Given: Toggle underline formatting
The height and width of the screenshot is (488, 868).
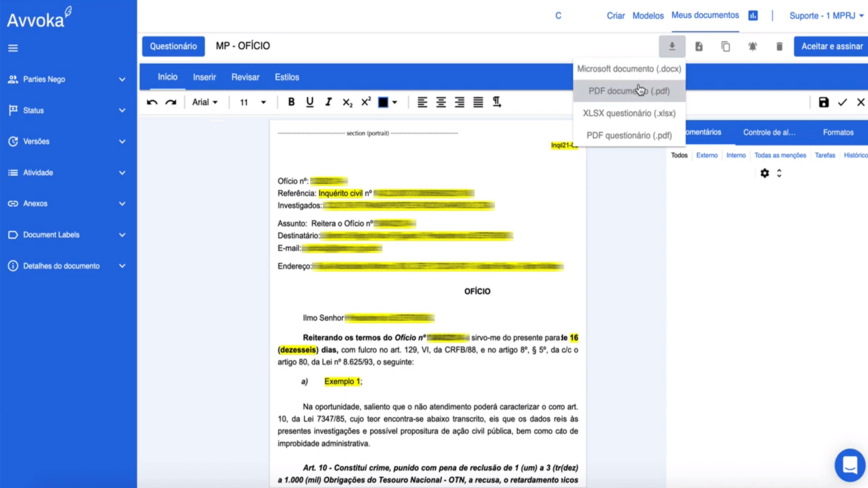Looking at the screenshot, I should click(x=310, y=102).
